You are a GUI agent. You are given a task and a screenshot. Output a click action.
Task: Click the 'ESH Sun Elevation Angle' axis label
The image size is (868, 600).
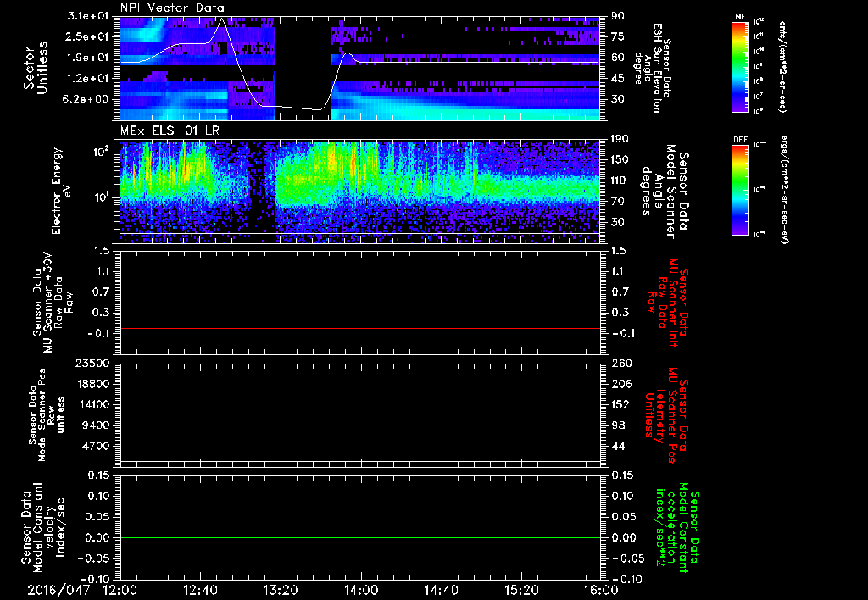[653, 68]
